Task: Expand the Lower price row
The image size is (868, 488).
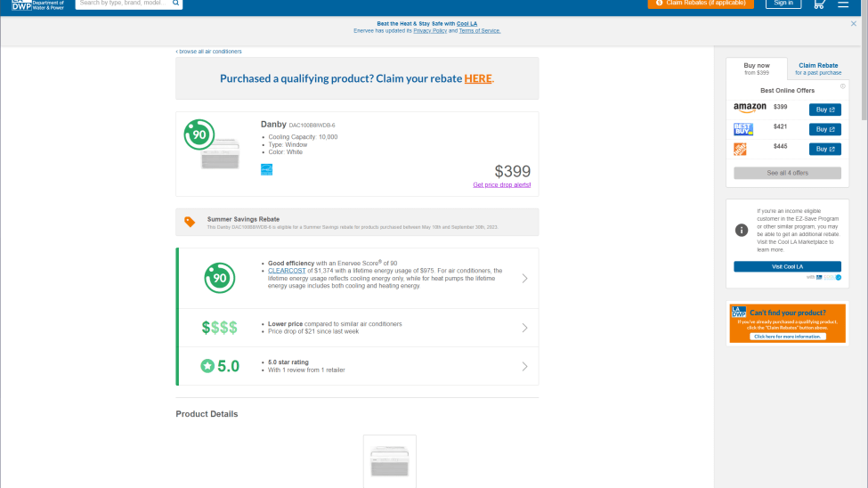Action: 524,328
